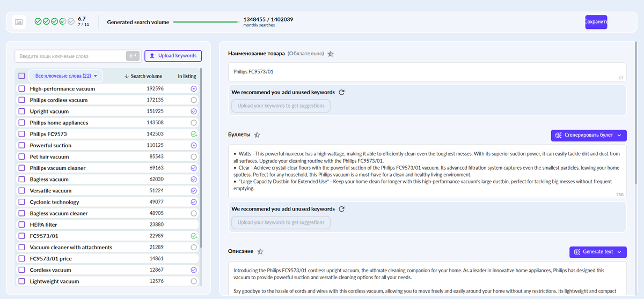Viewport: 644px width, 299px height.
Task: Open the Generate text dropdown button
Action: point(598,252)
